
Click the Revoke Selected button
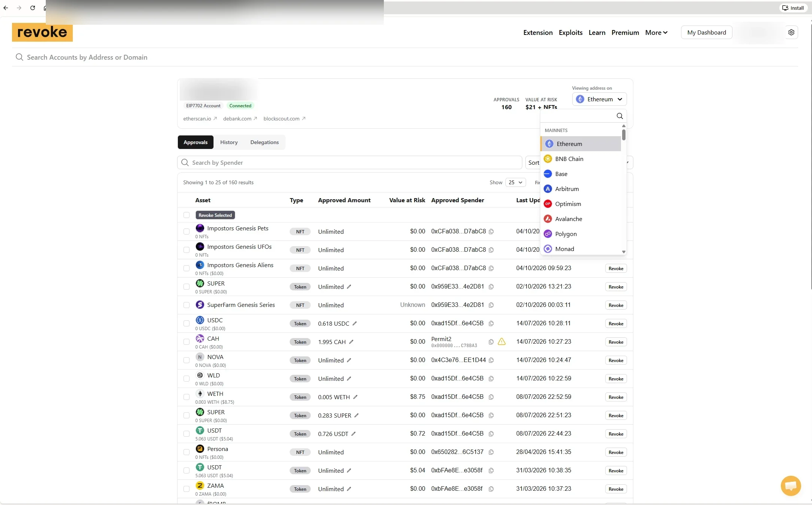tap(215, 215)
